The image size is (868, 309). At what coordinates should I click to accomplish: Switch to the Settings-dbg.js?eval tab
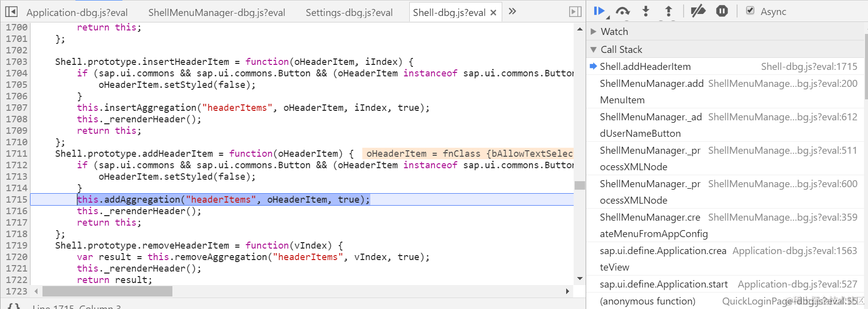[x=349, y=12]
